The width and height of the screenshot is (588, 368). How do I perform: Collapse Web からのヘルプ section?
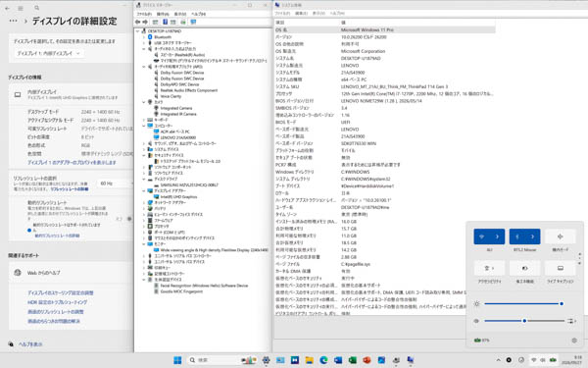click(71, 273)
